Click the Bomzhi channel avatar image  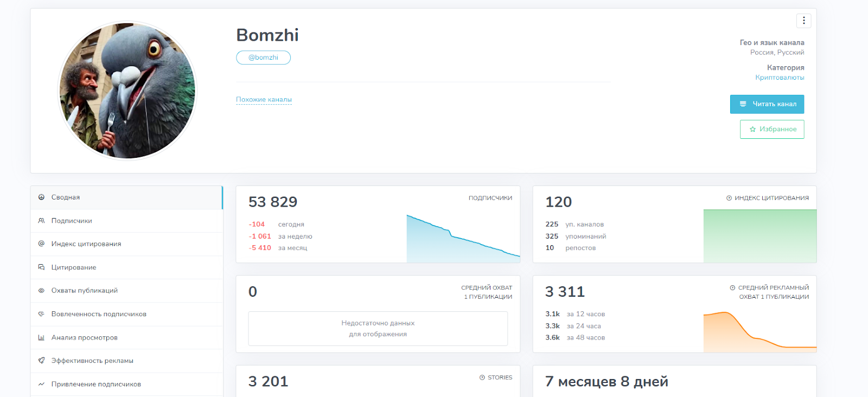(x=127, y=91)
